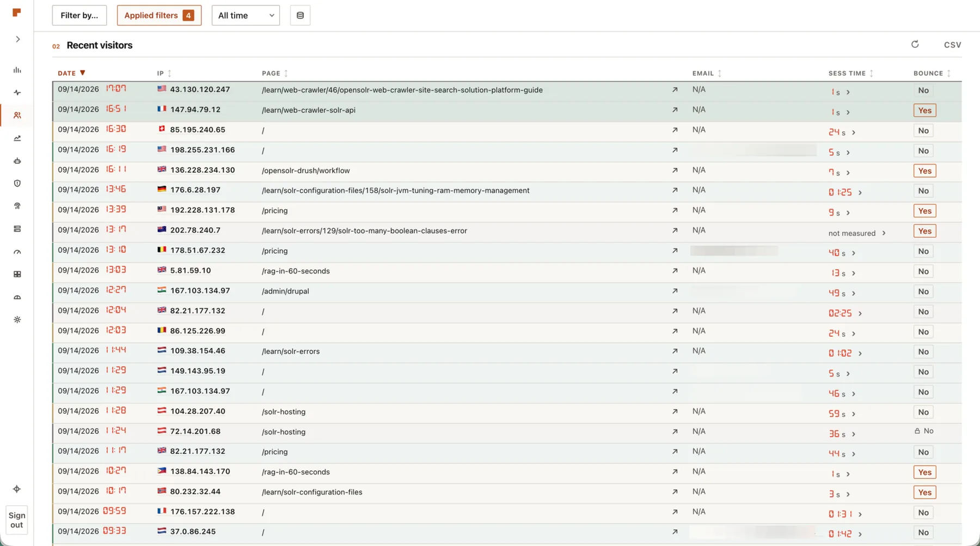
Task: Expand session details for the 02:25 session
Action: pos(860,313)
